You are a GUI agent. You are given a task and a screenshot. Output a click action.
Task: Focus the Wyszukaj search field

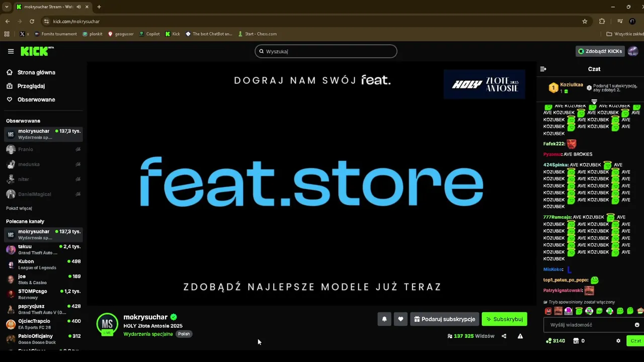[326, 51]
